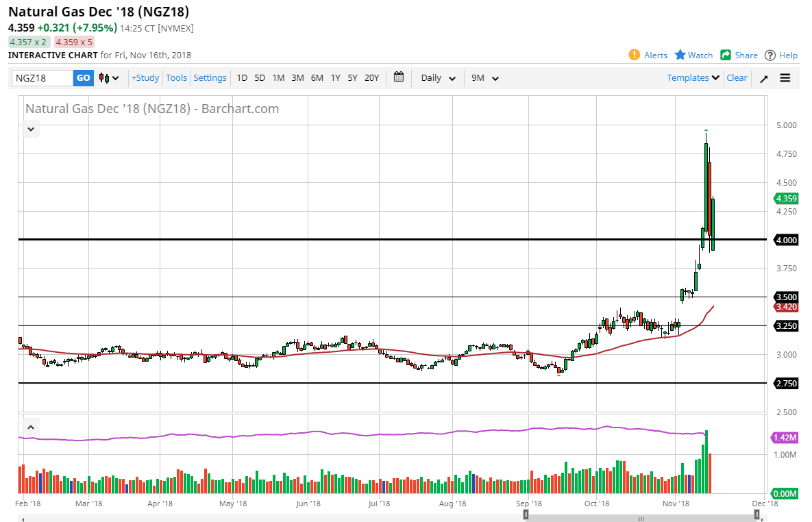
Task: Click the Clear link
Action: [737, 77]
